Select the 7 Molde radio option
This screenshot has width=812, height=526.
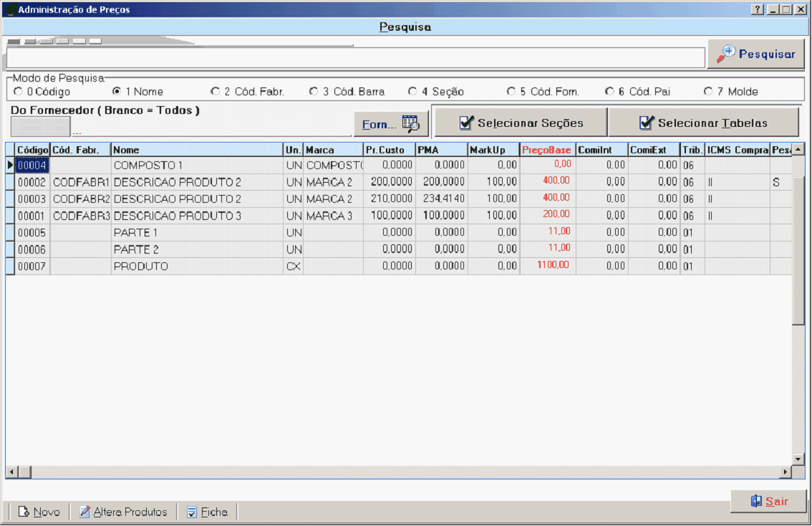(708, 92)
